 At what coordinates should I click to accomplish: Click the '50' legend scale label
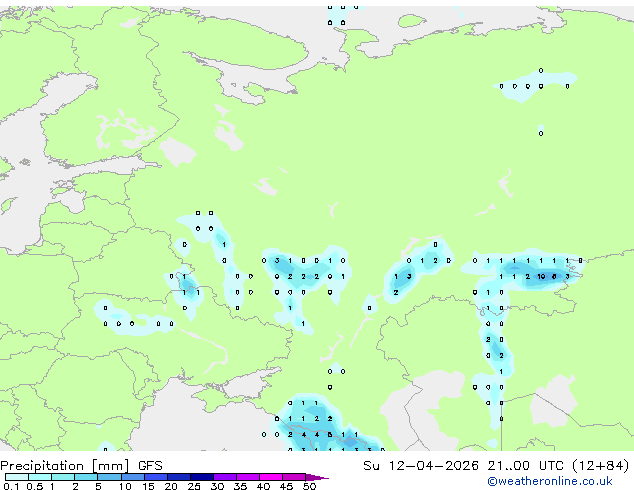pos(309,486)
